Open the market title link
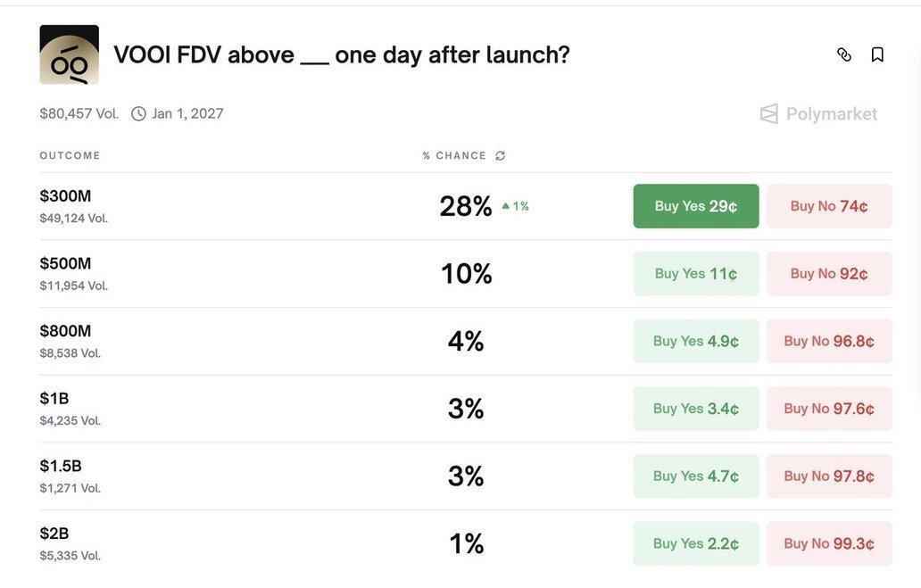 click(342, 55)
